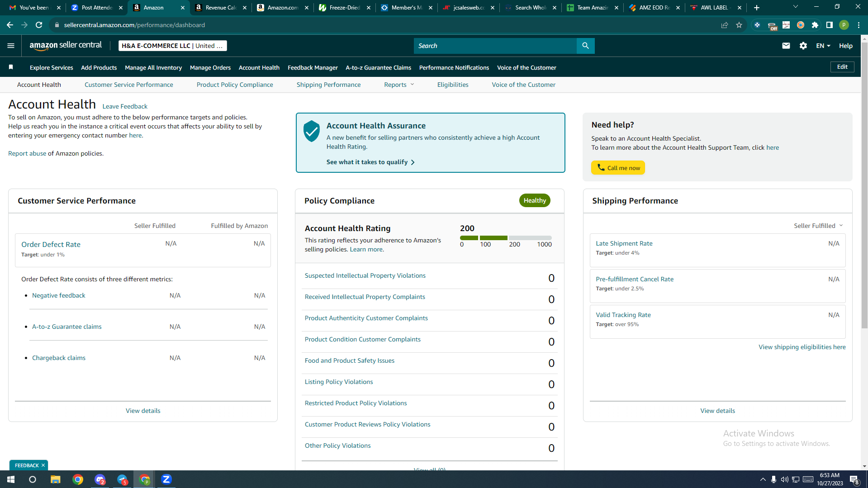Open Product Policy Compliance tab
This screenshot has height=488, width=868.
[235, 85]
